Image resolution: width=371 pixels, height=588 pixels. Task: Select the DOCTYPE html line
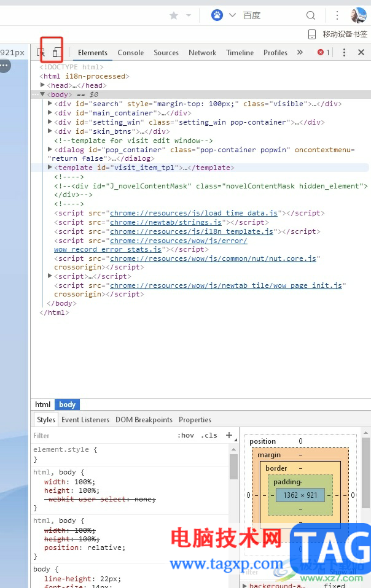(72, 67)
